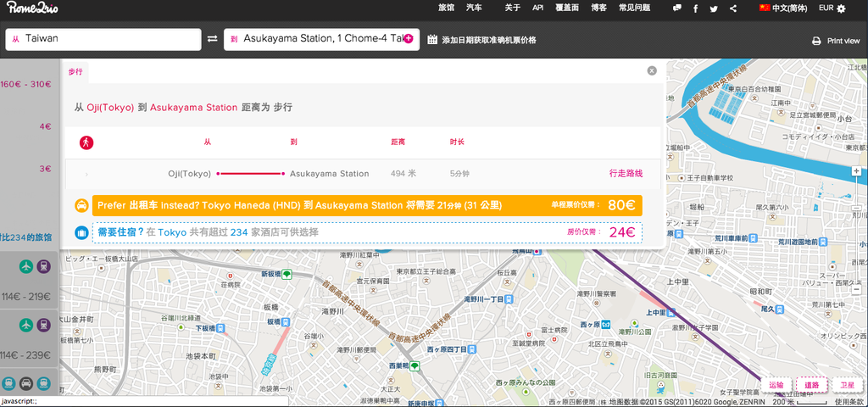Click the Rome2rio logo
The image size is (868, 407).
[33, 8]
